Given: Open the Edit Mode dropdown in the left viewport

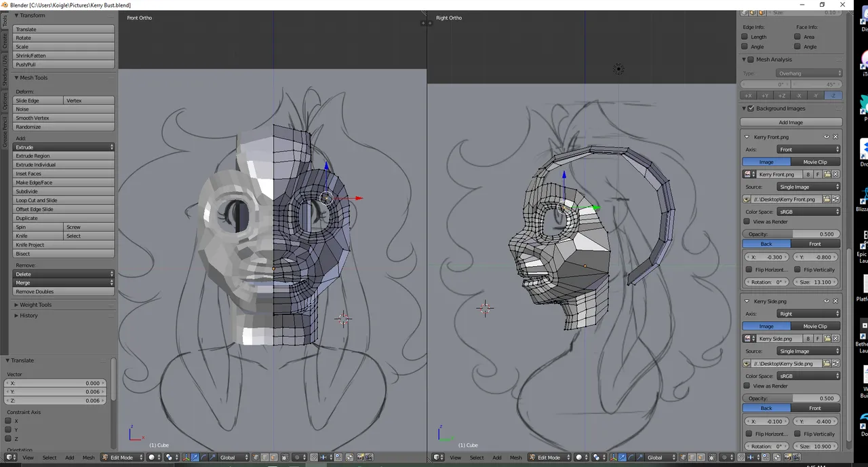Looking at the screenshot, I should pyautogui.click(x=122, y=457).
